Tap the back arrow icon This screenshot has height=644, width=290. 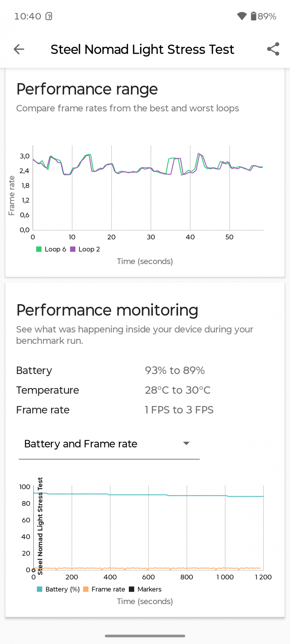coord(19,49)
